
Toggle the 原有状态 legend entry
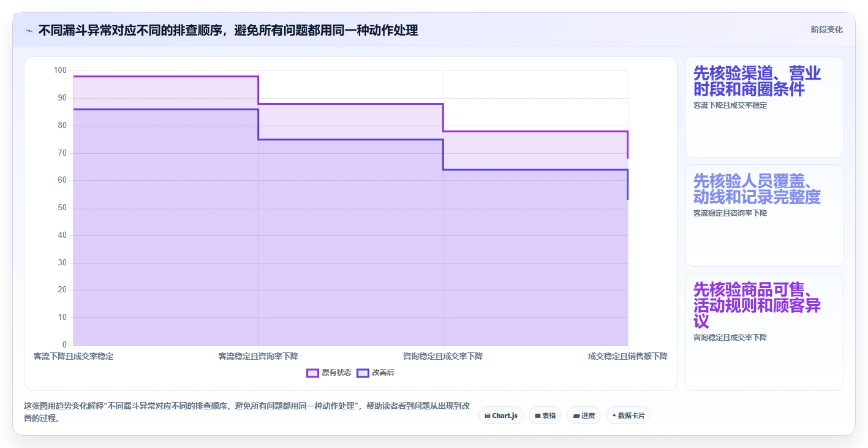tap(329, 373)
